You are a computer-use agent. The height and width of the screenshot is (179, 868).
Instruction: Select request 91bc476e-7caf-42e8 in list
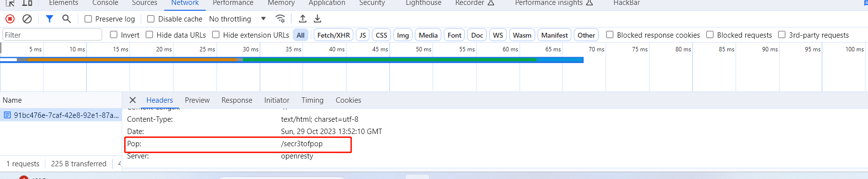(x=61, y=115)
